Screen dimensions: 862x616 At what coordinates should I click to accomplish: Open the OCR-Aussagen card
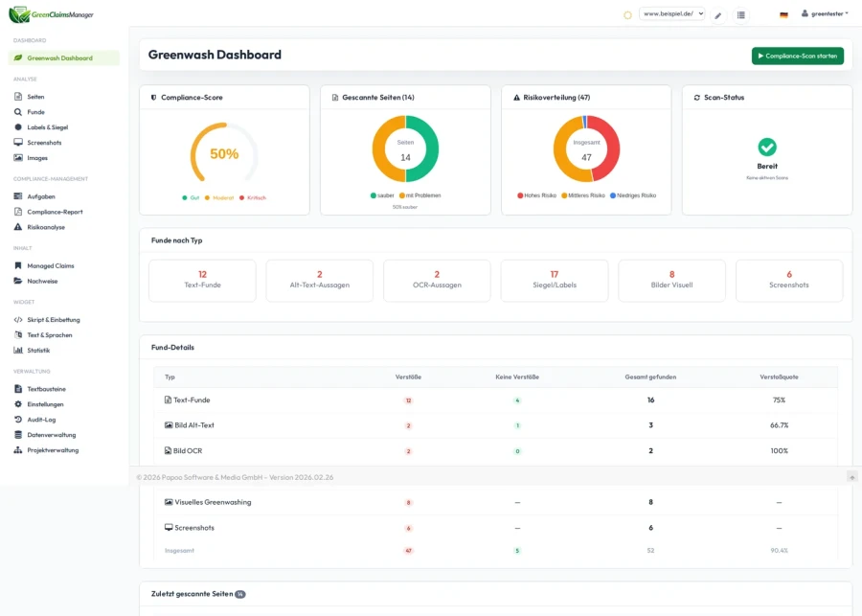pos(437,281)
